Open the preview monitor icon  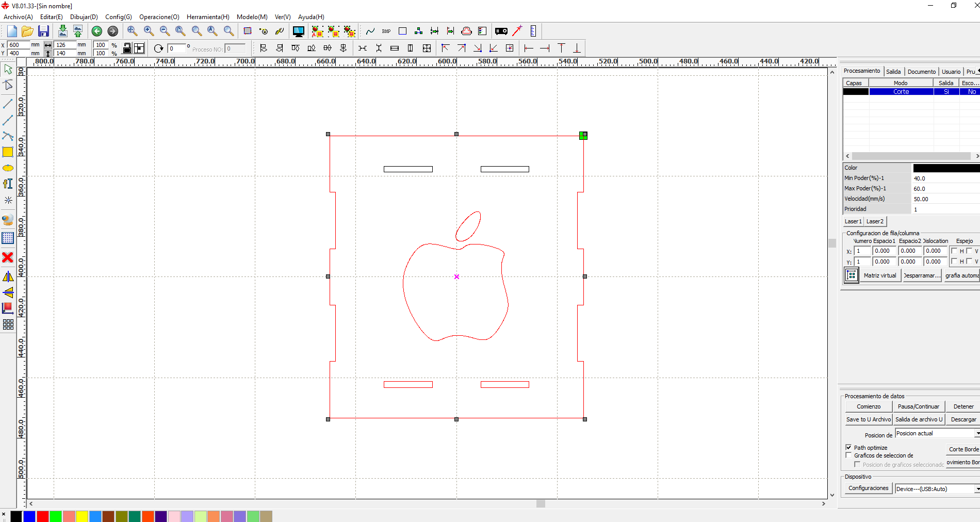(299, 31)
